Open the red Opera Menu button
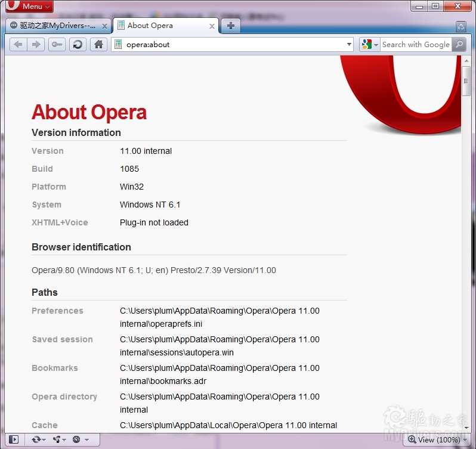 tap(29, 7)
